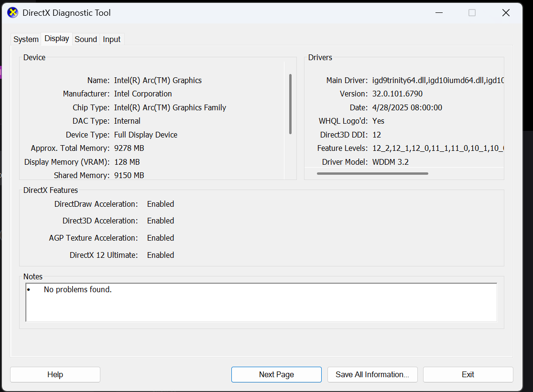
Task: Click the manufacturer value 'Intel Corporation'
Action: pos(143,94)
